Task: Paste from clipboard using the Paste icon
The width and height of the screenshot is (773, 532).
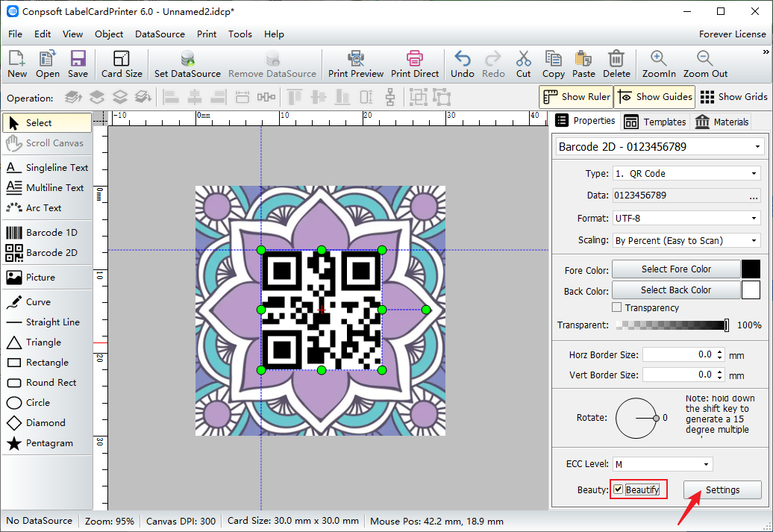Action: (x=583, y=63)
